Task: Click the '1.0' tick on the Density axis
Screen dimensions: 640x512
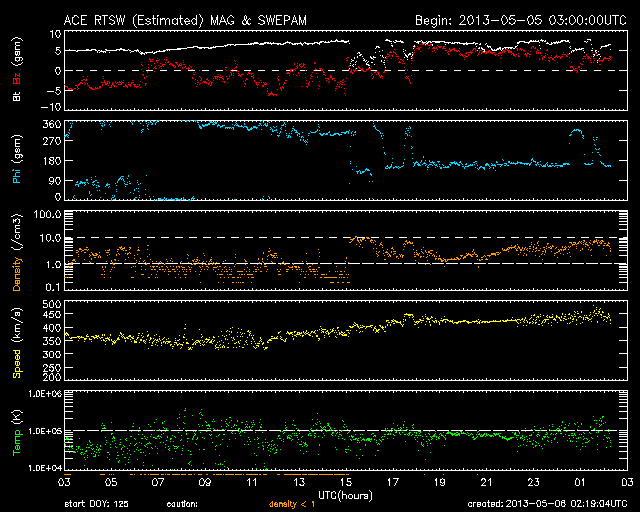Action: coord(53,264)
